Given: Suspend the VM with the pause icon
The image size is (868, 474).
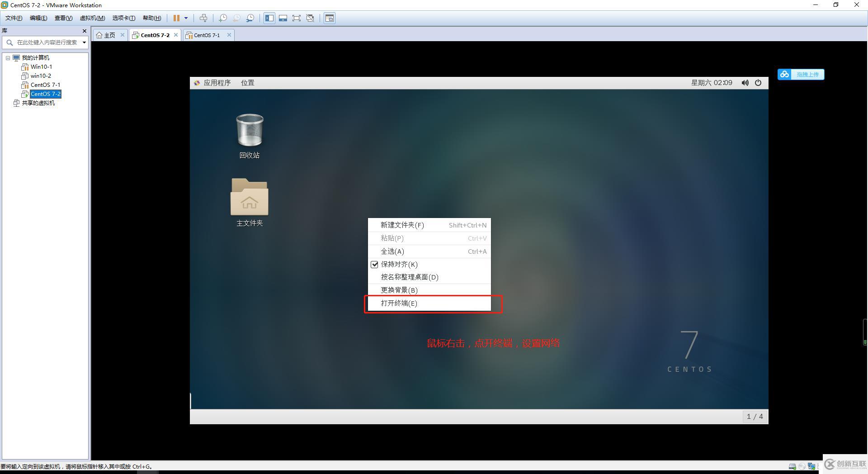Looking at the screenshot, I should click(x=176, y=18).
